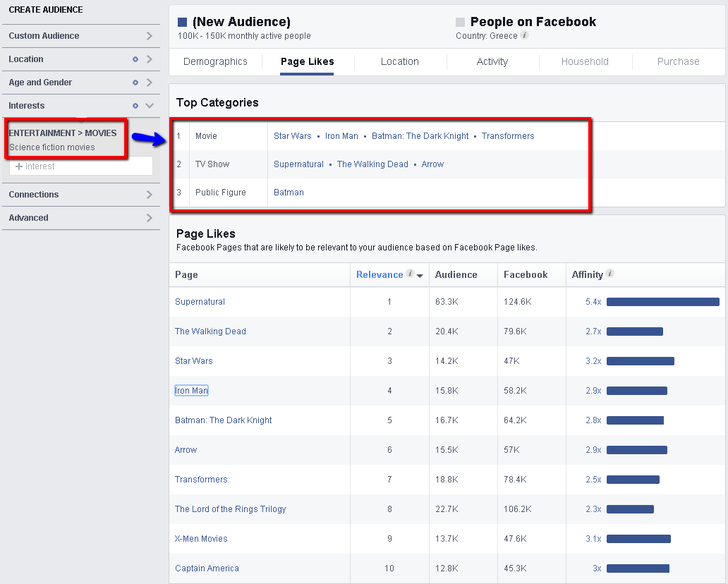The width and height of the screenshot is (728, 584).
Task: Select the Science fiction movies interest tag
Action: [52, 147]
